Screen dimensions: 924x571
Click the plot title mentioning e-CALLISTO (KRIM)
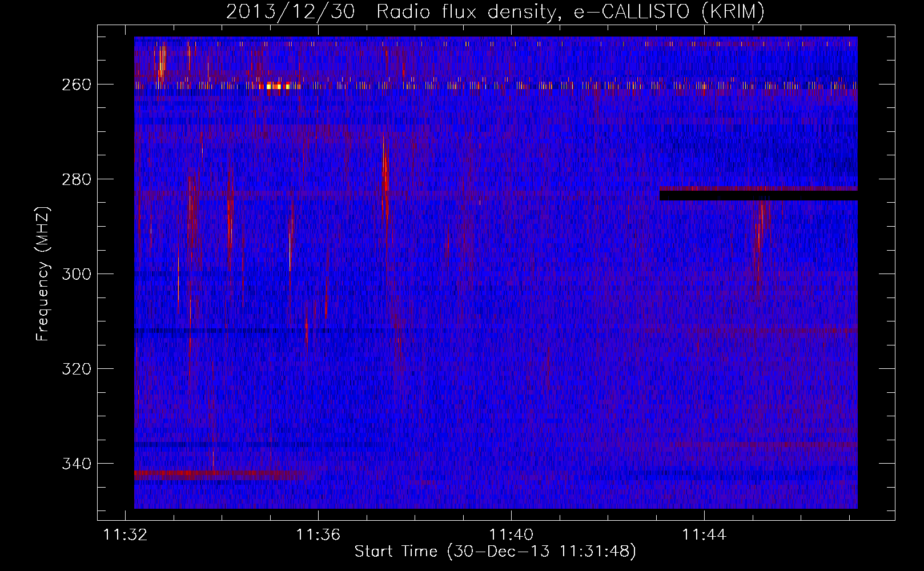(495, 11)
